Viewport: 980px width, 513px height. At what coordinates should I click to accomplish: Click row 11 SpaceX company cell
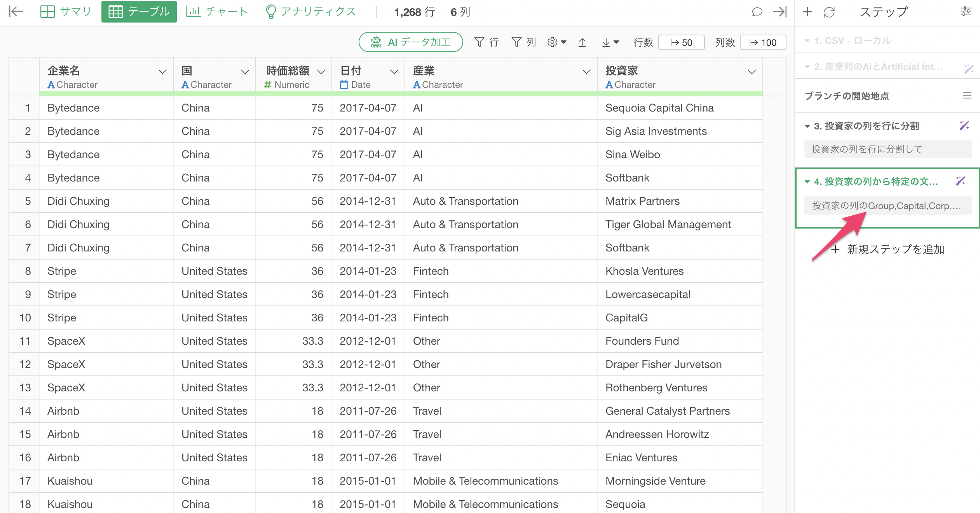coord(106,341)
